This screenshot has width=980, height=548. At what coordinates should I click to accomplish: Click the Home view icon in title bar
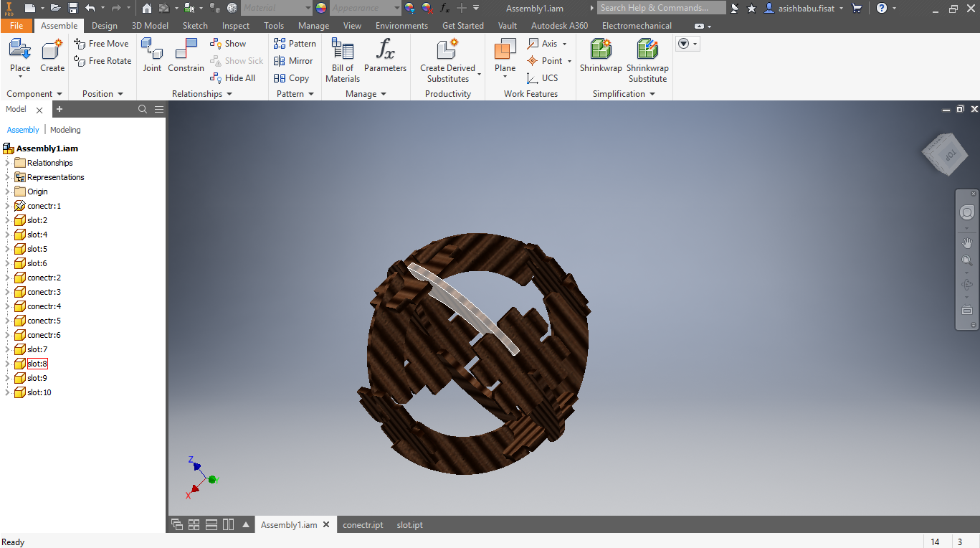147,8
